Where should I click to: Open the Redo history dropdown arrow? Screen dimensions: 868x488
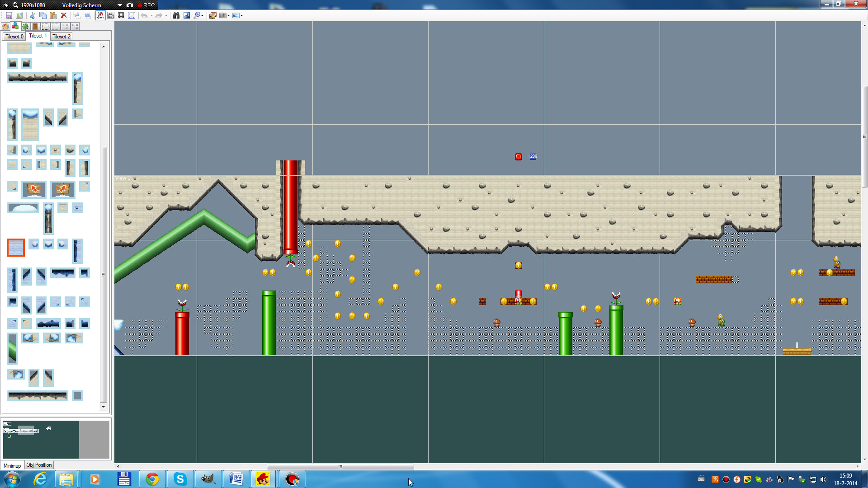166,15
